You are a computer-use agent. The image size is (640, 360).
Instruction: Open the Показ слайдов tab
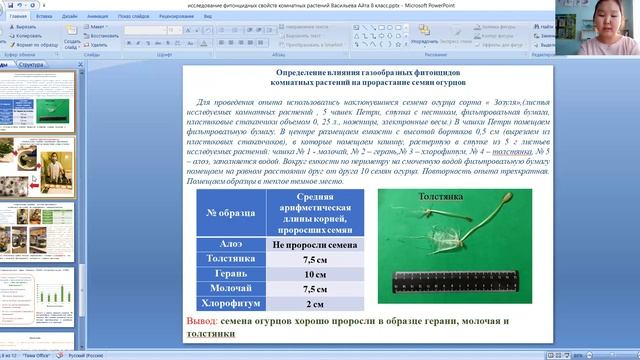click(x=133, y=16)
